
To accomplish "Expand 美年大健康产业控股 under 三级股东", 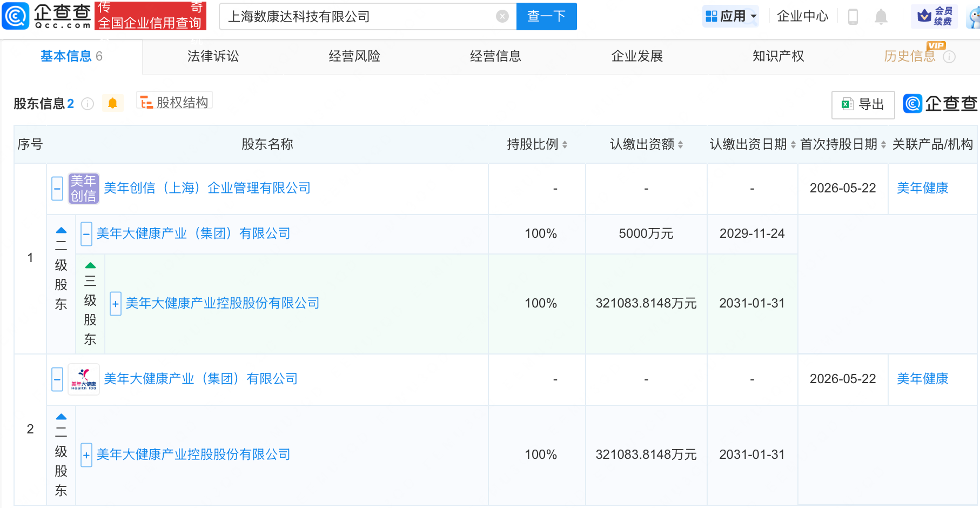I will click(x=116, y=304).
